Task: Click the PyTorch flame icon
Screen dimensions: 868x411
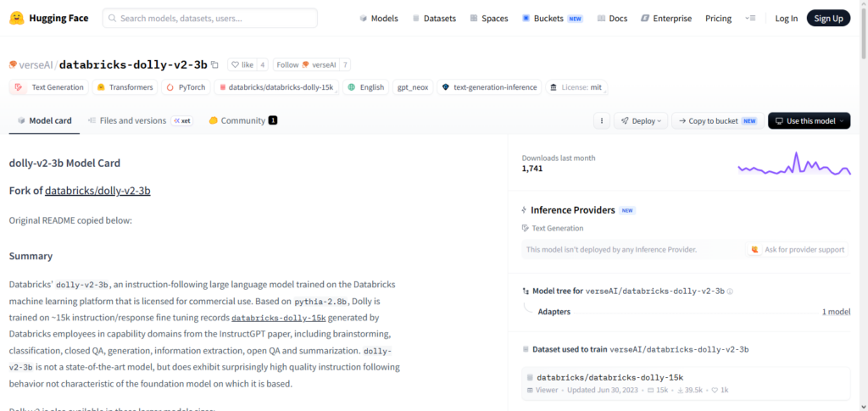Action: (170, 87)
